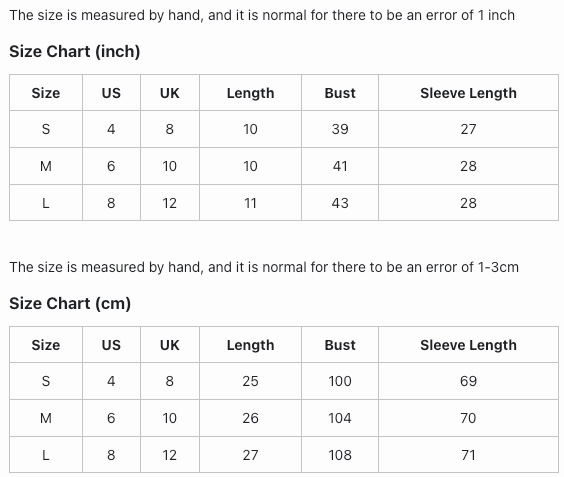Click the bust value 39 cell
Image resolution: width=564 pixels, height=477 pixels.
[340, 129]
